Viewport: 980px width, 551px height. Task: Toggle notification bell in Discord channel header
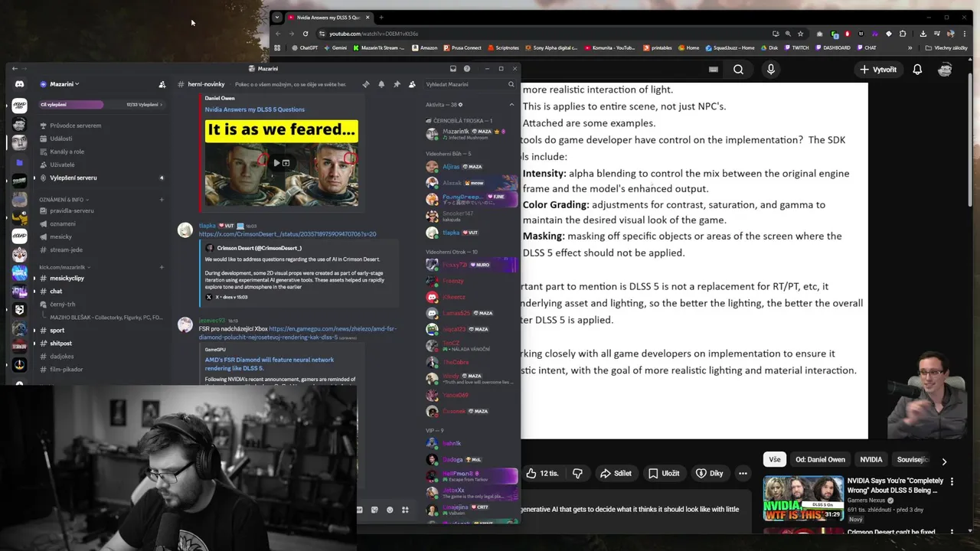381,84
